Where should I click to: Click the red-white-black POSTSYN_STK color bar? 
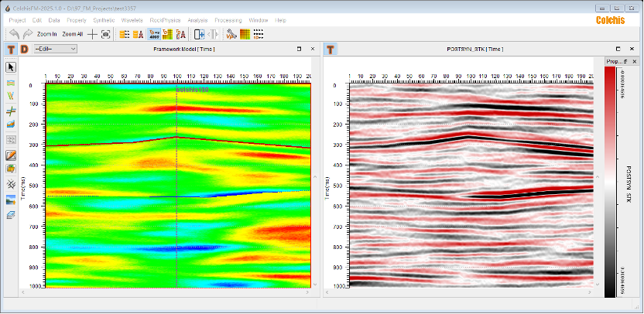pos(610,182)
